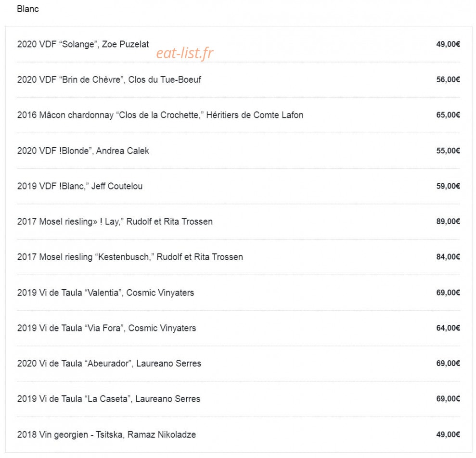Click the Mosel riesling Lay wine row

pyautogui.click(x=239, y=222)
